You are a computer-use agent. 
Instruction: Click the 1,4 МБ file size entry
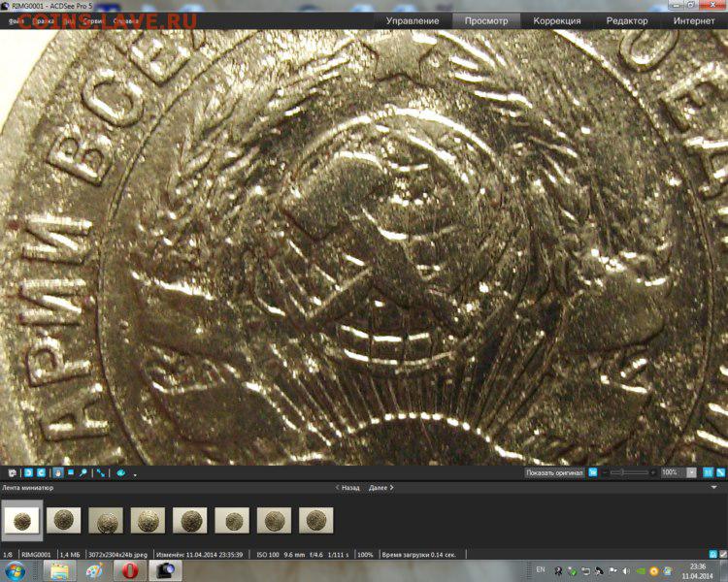[70, 555]
